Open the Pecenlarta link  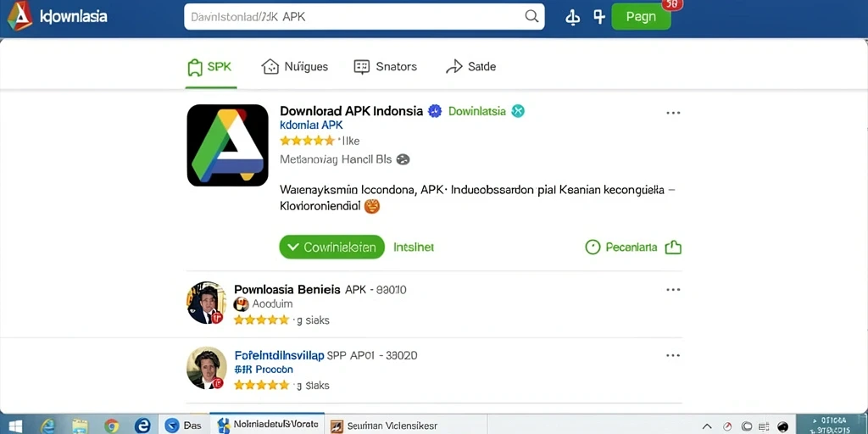(x=631, y=248)
